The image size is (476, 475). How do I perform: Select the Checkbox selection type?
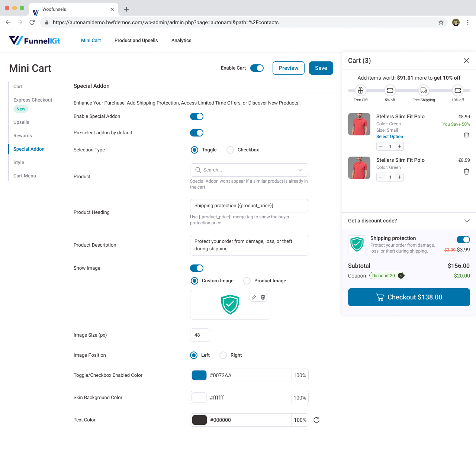coord(230,150)
